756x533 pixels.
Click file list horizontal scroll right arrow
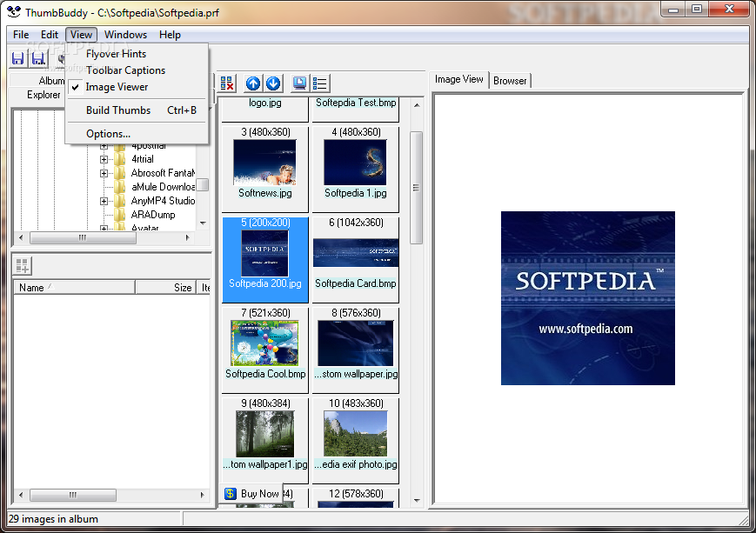(202, 495)
